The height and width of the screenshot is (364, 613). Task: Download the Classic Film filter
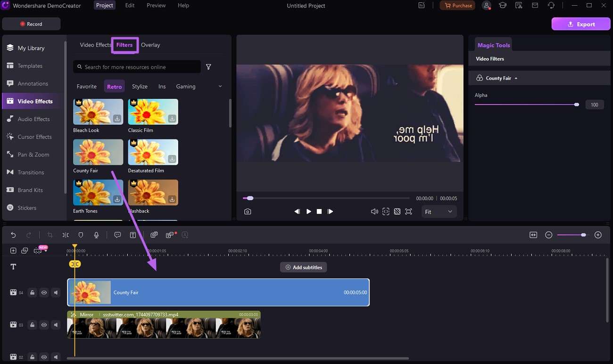[x=173, y=119]
